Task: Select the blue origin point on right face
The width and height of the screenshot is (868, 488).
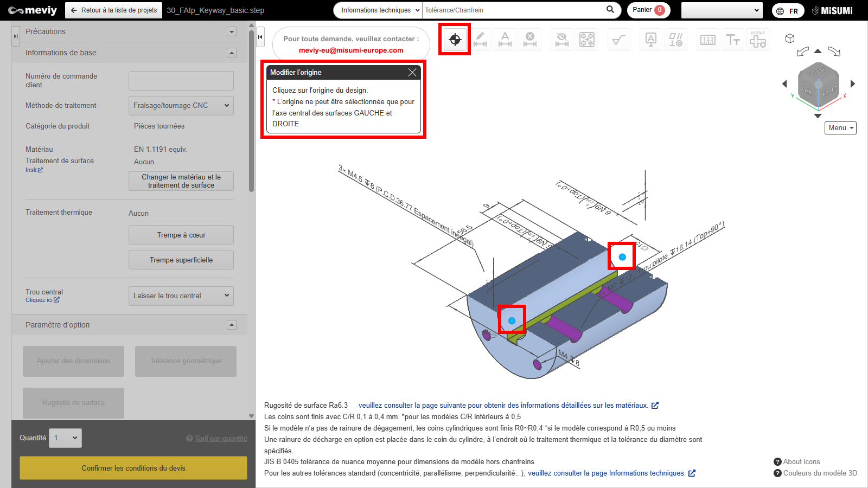Action: point(622,257)
